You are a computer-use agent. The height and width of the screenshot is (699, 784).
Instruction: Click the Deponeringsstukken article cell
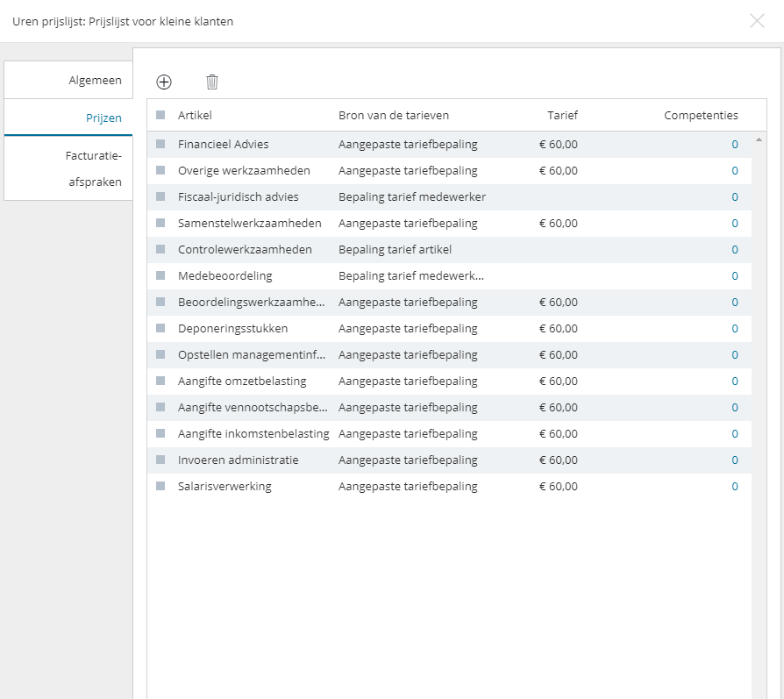coord(233,329)
